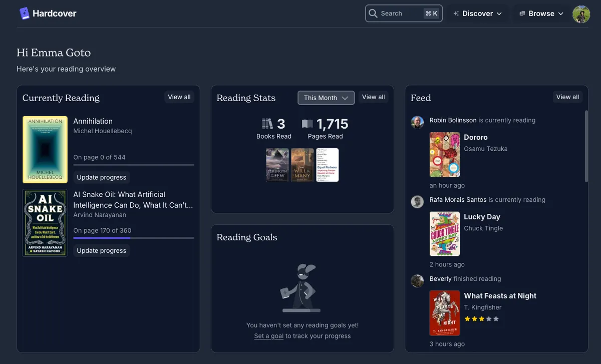Screen dimensions: 601x364
Task: Open the user profile avatar menu
Action: point(581,14)
